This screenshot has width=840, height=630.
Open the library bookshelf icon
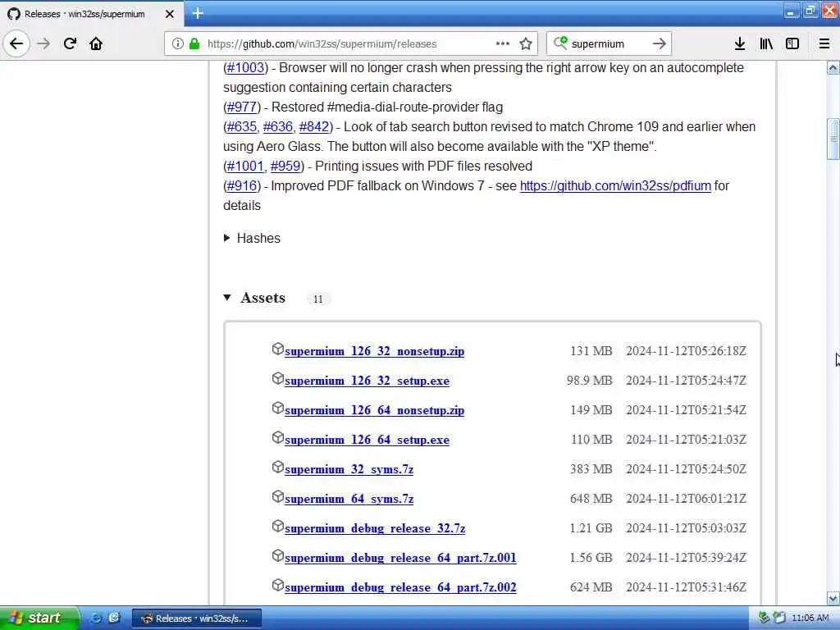(x=766, y=43)
